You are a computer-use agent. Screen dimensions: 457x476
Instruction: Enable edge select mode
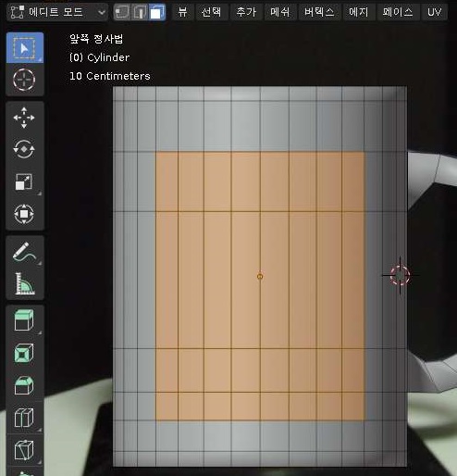point(140,12)
